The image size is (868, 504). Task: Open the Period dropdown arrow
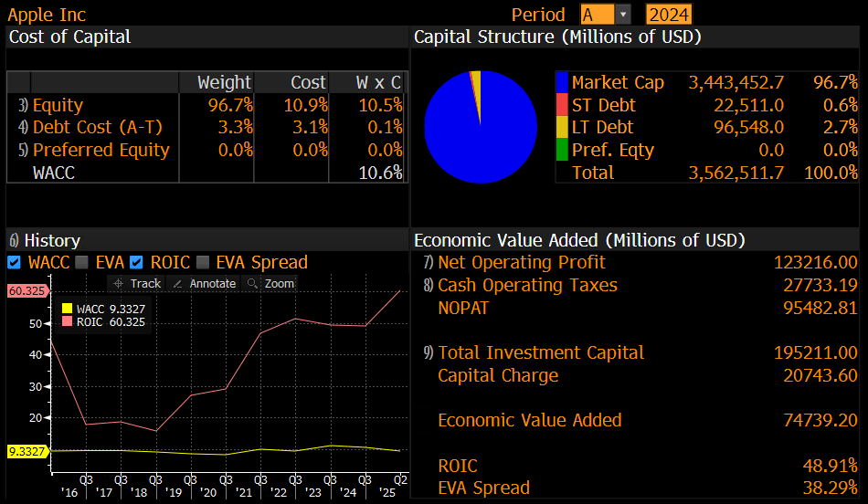(x=623, y=15)
